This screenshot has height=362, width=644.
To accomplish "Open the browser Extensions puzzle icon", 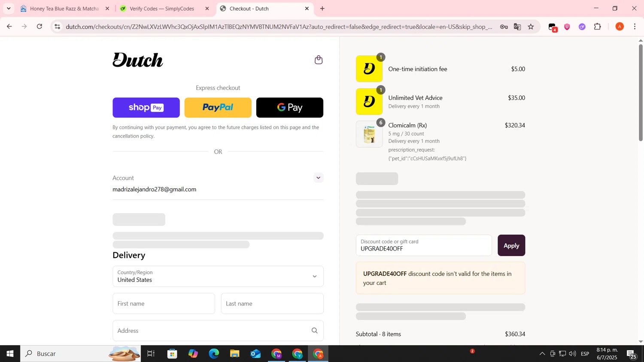I will 598,27.
